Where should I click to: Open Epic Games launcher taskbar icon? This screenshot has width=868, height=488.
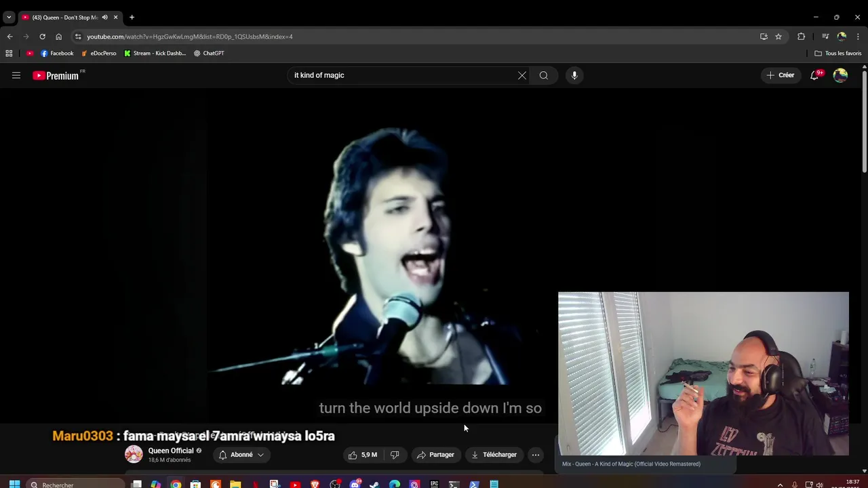(x=434, y=484)
